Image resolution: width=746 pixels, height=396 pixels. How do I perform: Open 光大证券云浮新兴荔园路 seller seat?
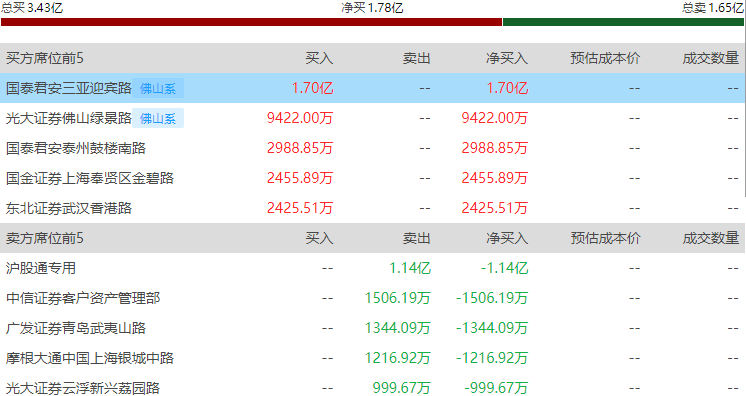(x=83, y=388)
